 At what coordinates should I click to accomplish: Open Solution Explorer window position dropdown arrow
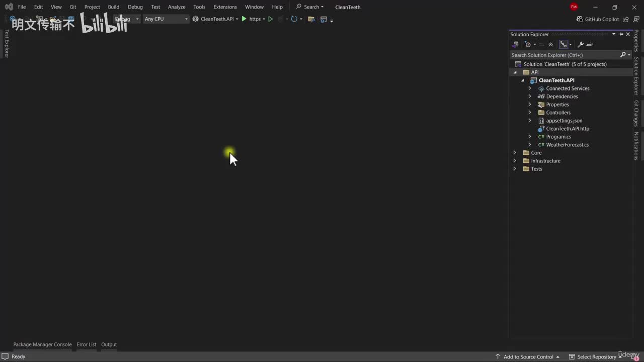click(614, 34)
